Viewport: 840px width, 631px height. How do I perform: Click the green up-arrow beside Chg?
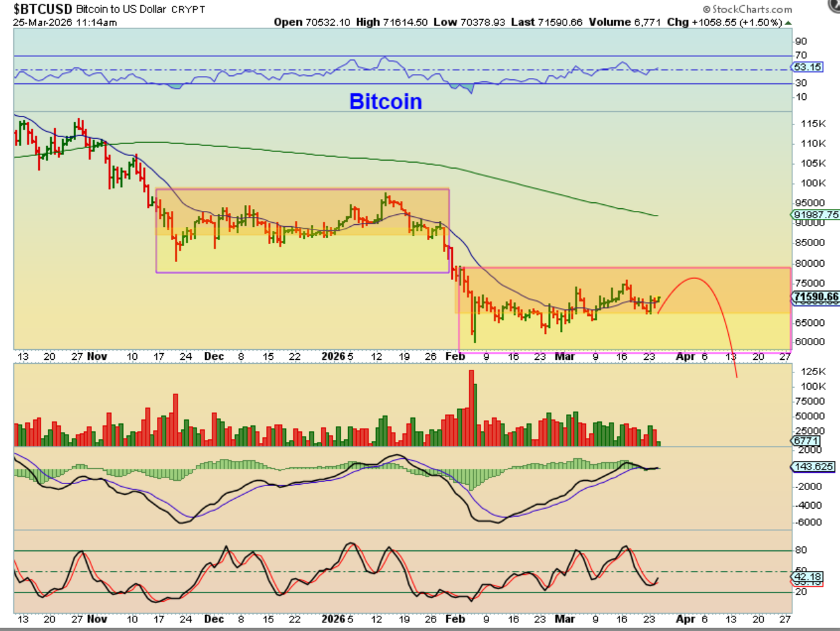tap(788, 22)
